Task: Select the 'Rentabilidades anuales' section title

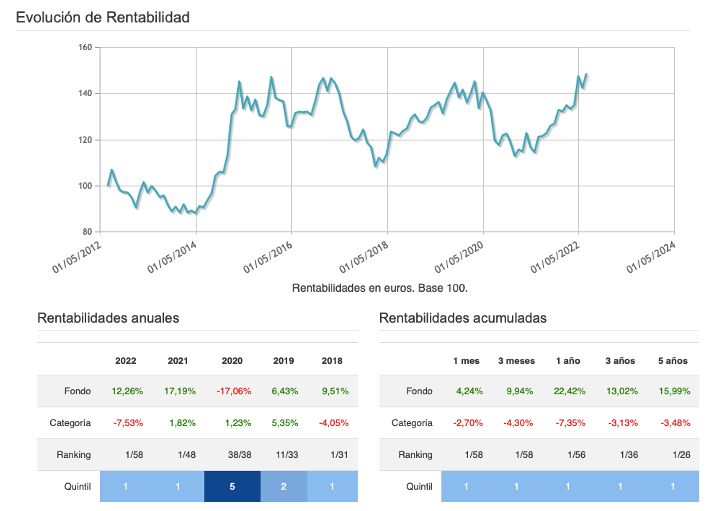Action: pos(108,319)
